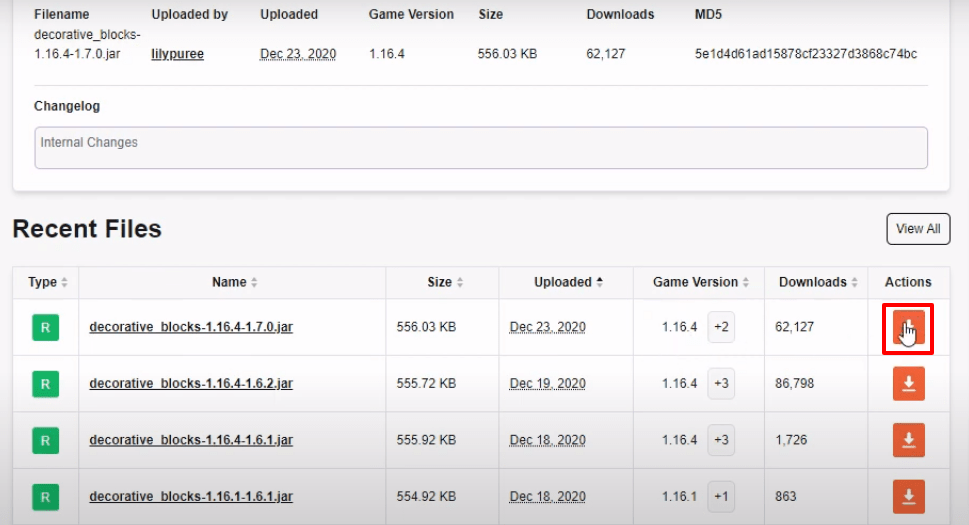Sort the table by Size column

[x=445, y=282]
